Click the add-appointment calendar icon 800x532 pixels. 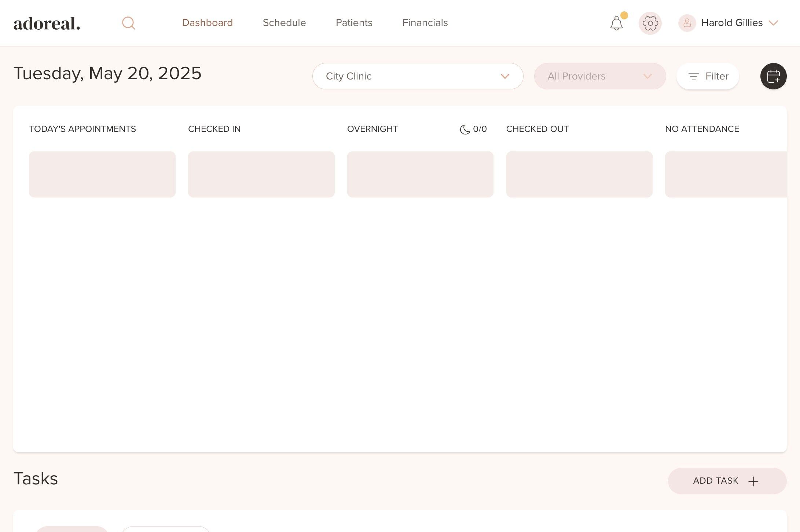click(x=773, y=76)
